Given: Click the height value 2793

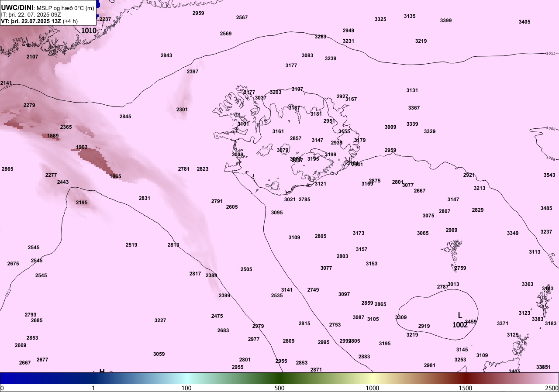Looking at the screenshot, I should (31, 315).
